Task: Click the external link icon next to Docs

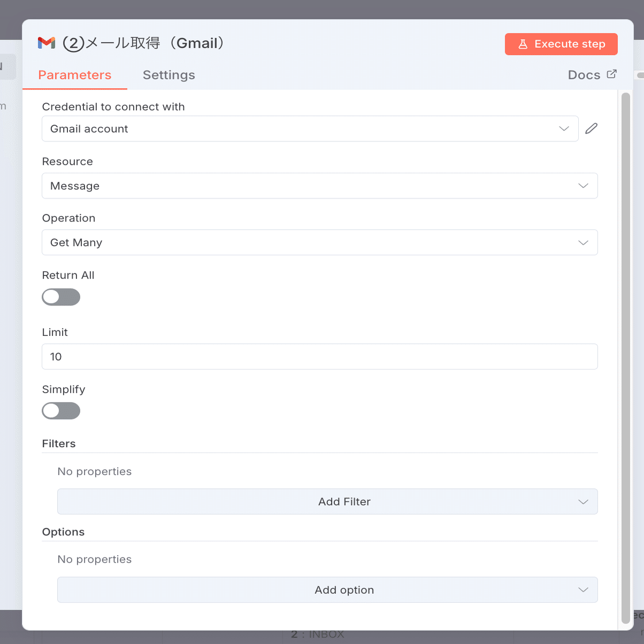Action: tap(612, 74)
